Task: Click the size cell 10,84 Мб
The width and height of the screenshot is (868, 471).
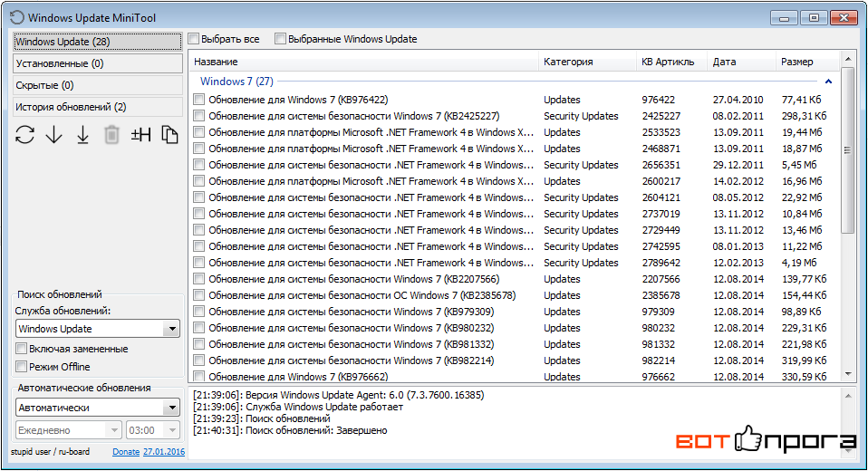Action: 802,214
